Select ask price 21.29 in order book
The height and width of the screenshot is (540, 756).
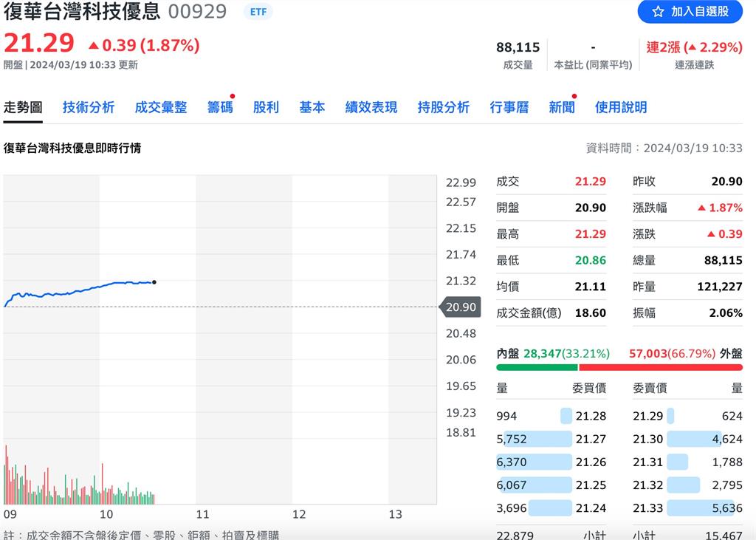(647, 416)
